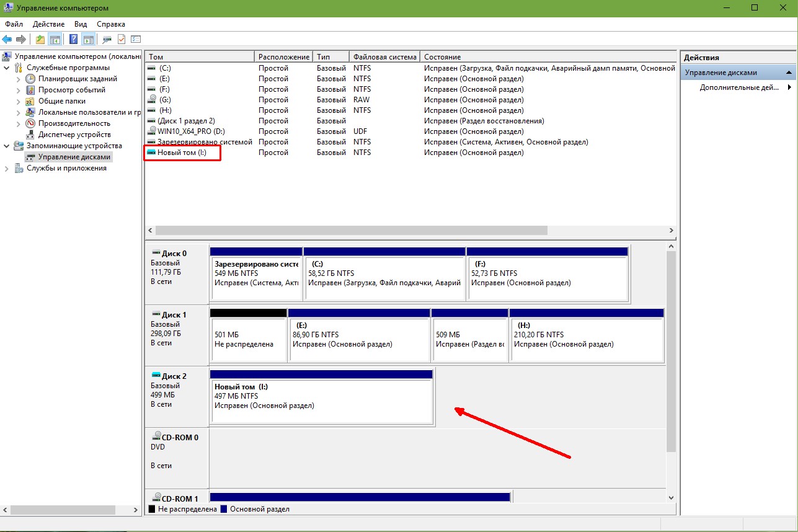This screenshot has height=532, width=798.
Task: Click the Forward arrow toolbar icon
Action: 20,40
